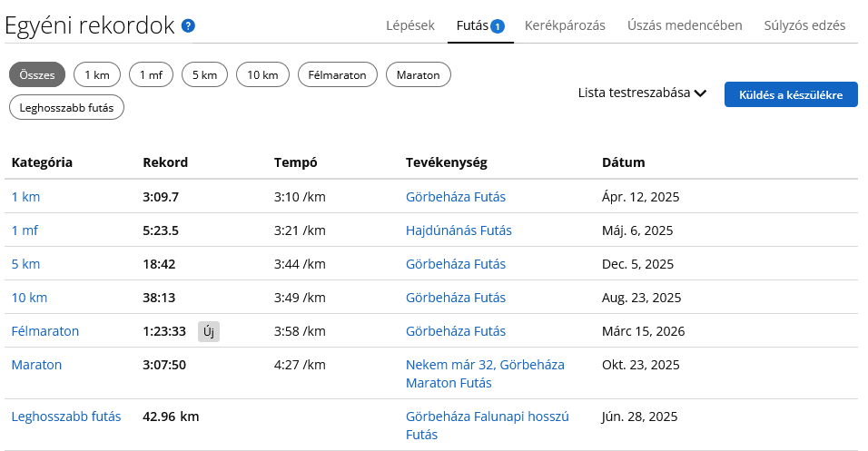Open the Maraton category link
The height and width of the screenshot is (451, 868).
pos(36,365)
